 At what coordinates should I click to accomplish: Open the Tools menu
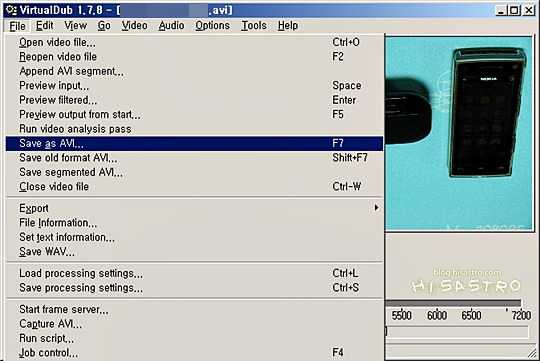254,26
